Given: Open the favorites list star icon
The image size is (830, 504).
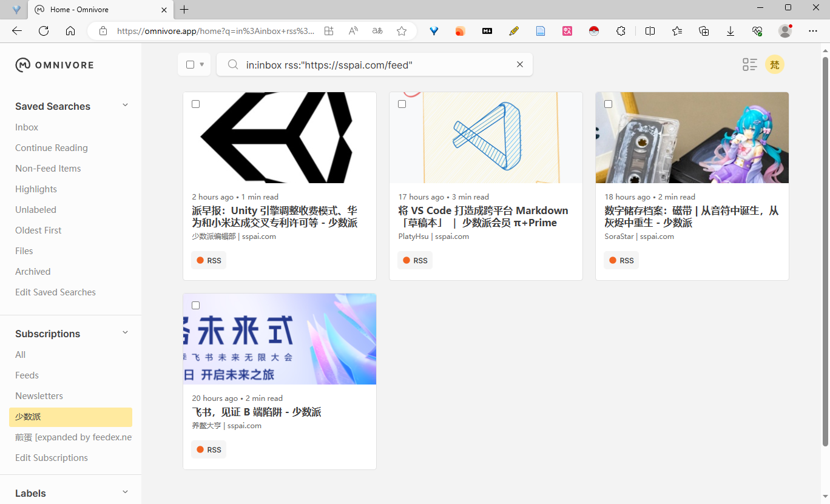Looking at the screenshot, I should (x=677, y=31).
